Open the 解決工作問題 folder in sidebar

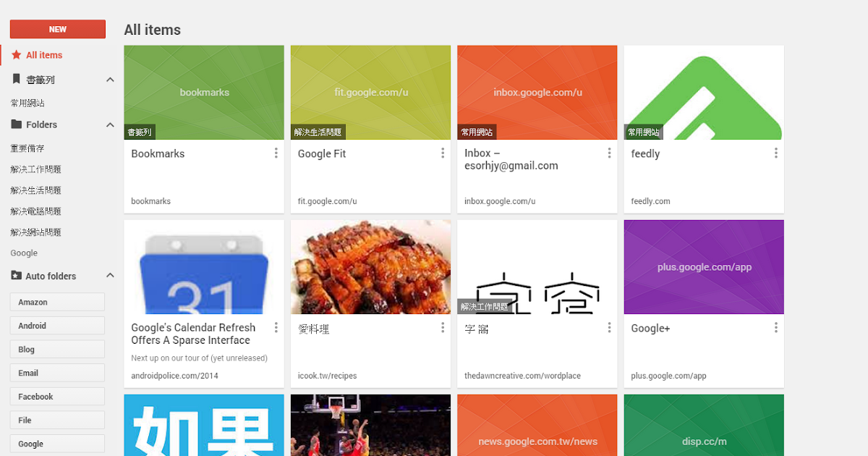pyautogui.click(x=36, y=169)
